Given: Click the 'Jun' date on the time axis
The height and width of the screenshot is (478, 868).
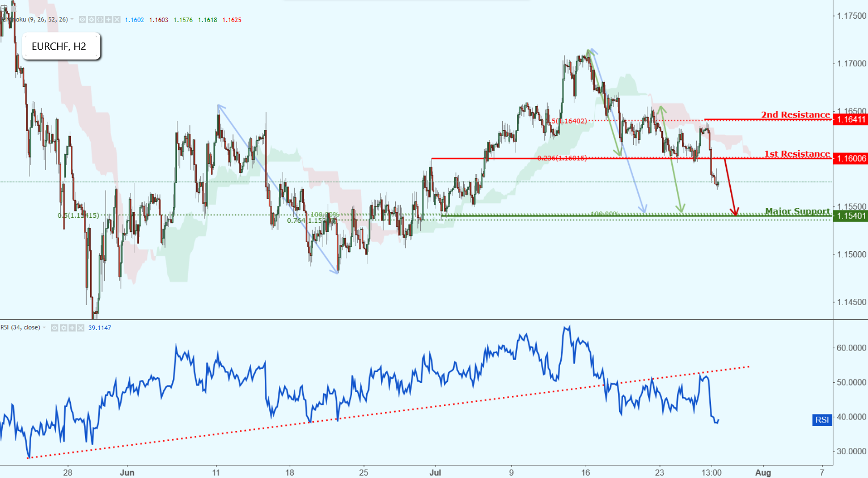Looking at the screenshot, I should pyautogui.click(x=128, y=472).
